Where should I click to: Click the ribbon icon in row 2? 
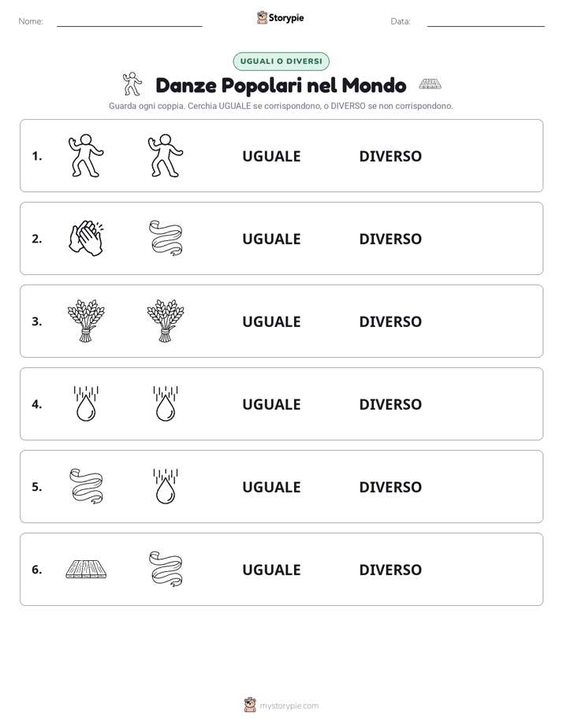click(x=166, y=238)
